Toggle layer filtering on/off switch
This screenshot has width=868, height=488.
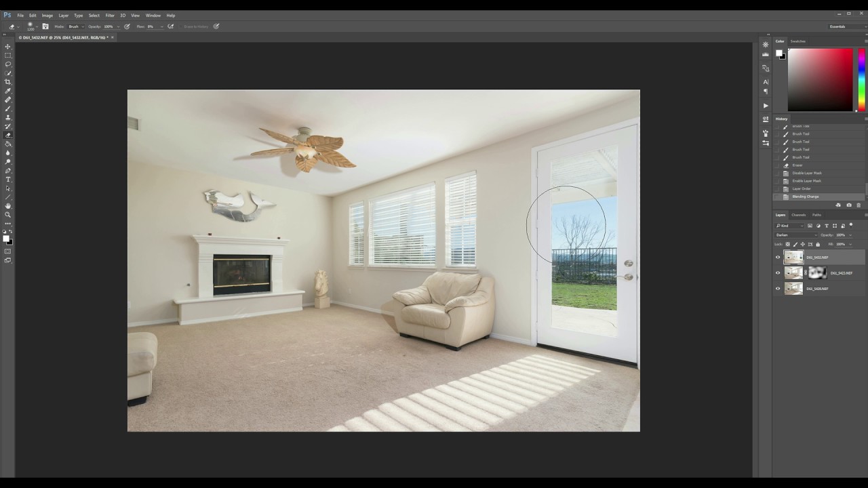[851, 225]
